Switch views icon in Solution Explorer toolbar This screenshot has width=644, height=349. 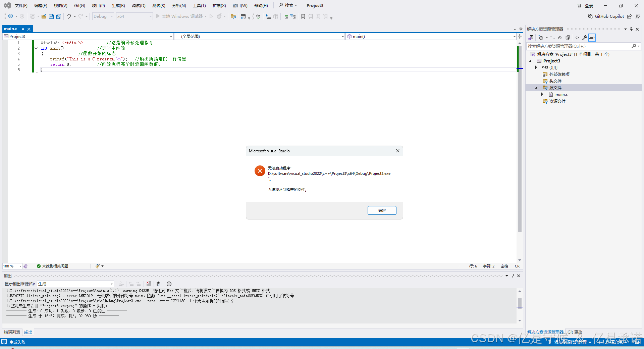[531, 38]
